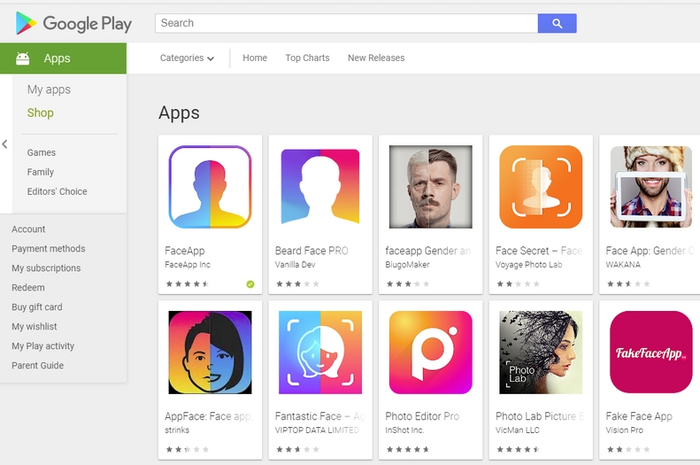Click the Google Play logo
Screen dimensions: 700x465
(74, 23)
